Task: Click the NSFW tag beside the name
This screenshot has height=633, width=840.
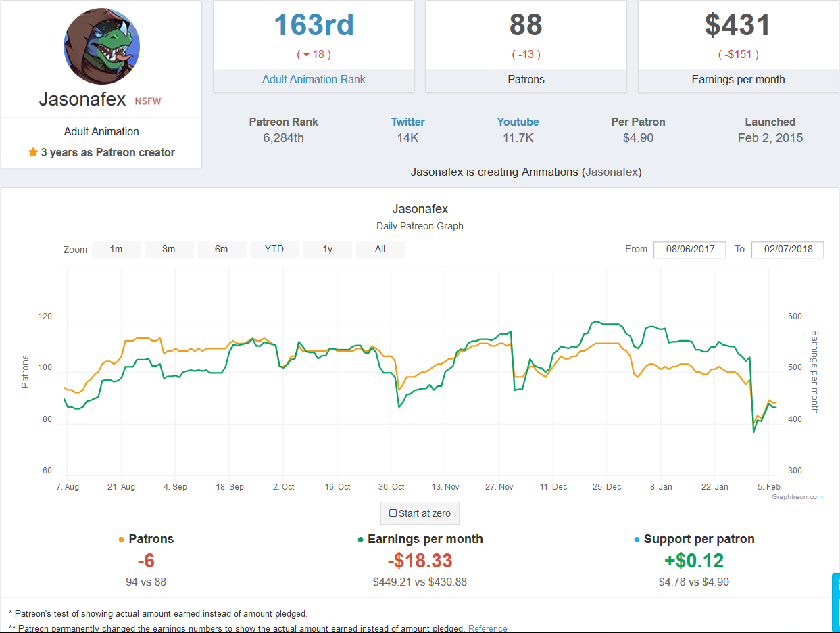Action: click(x=148, y=101)
